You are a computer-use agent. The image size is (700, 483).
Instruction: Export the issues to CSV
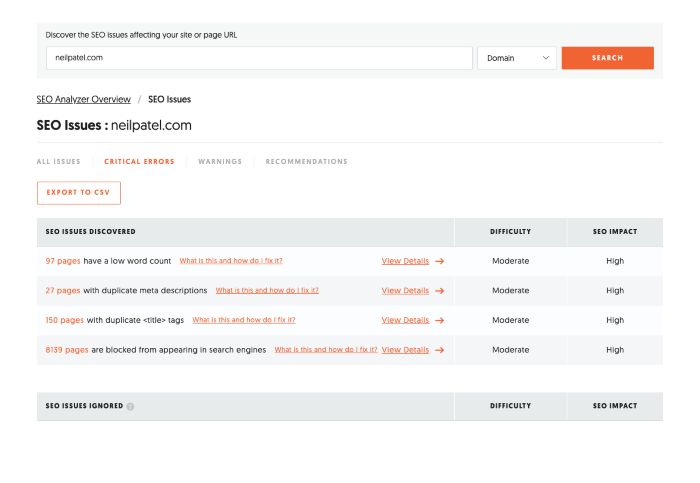79,193
